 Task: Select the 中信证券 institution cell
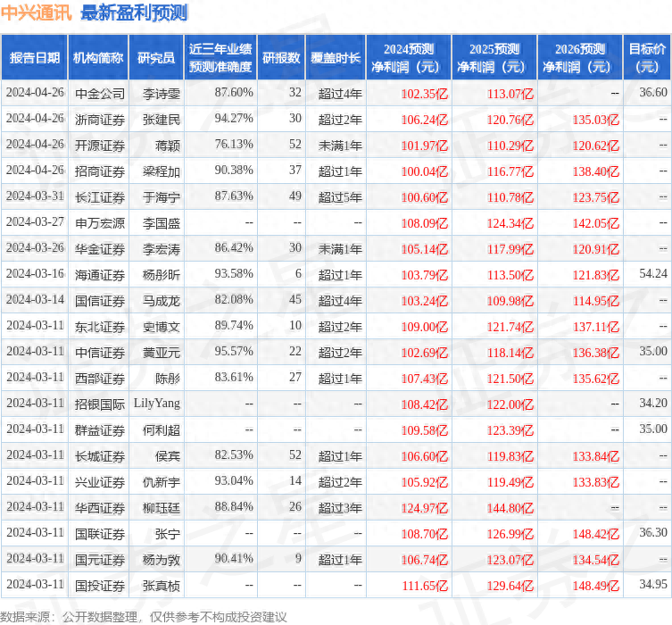coord(100,353)
